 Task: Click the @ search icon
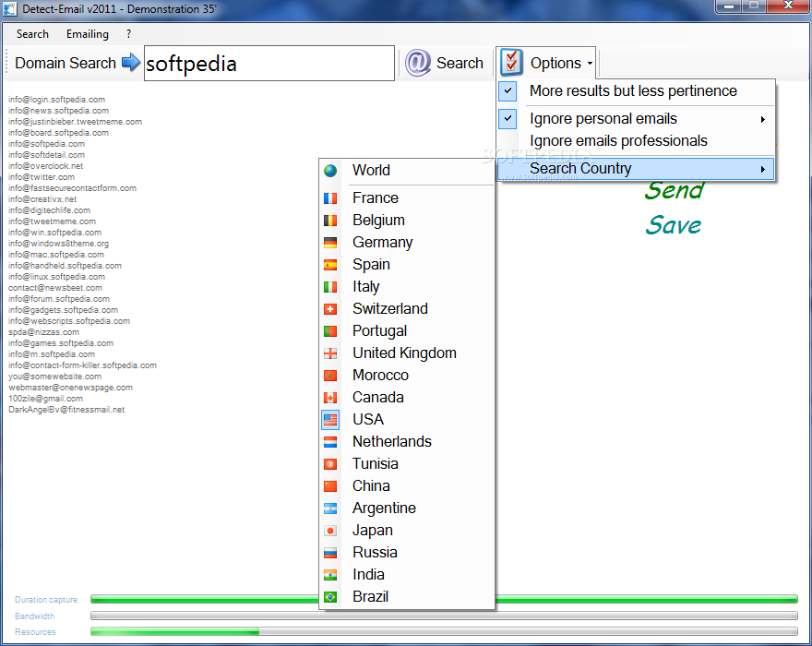pos(418,63)
